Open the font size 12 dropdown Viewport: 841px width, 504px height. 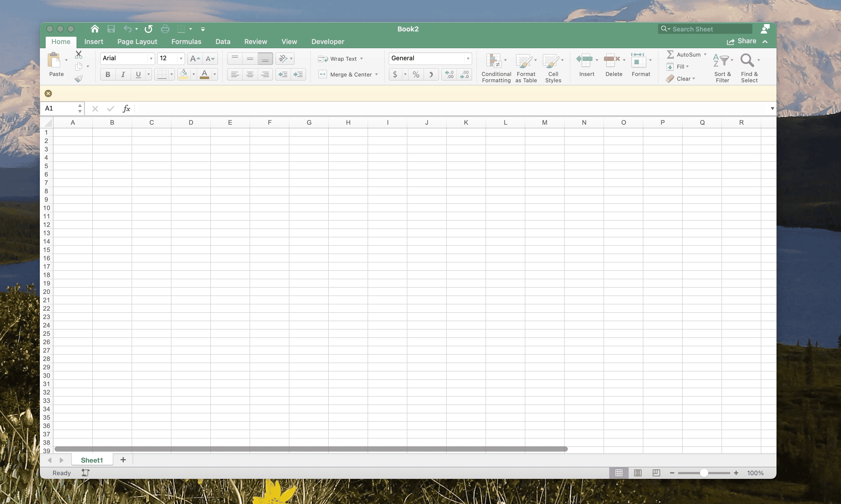[181, 58]
